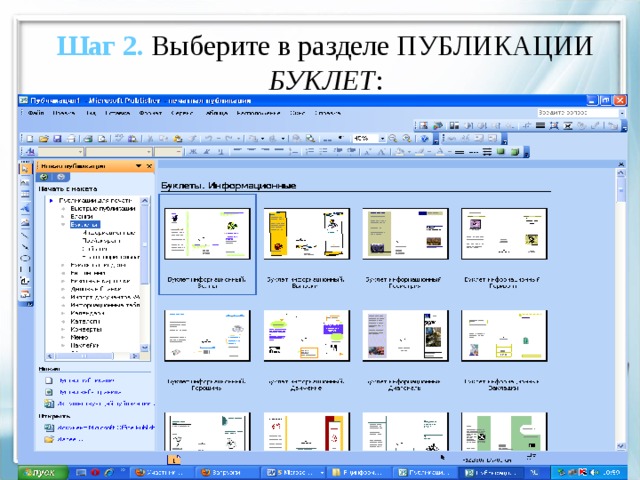Click the Zoom In magnifier icon
Screen dimensions: 640x480
click(407, 139)
